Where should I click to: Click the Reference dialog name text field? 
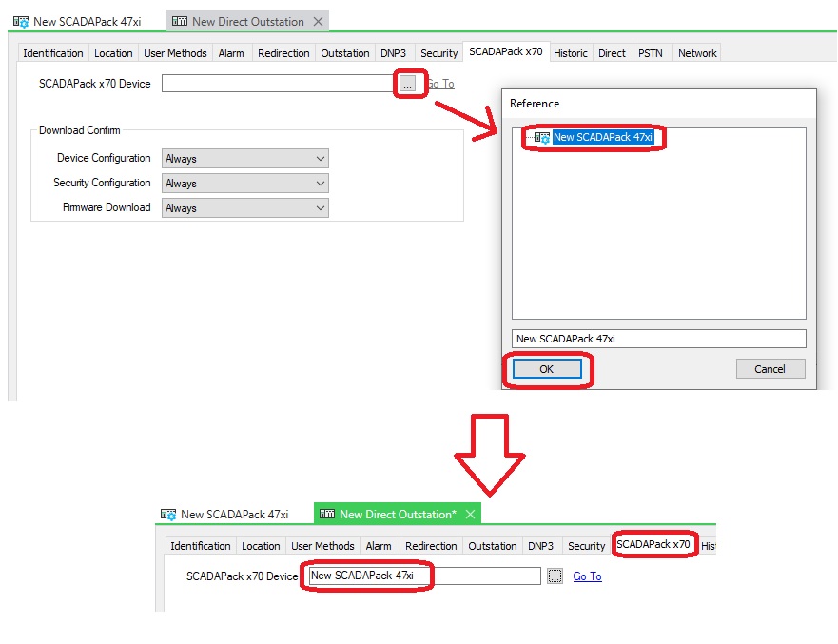pyautogui.click(x=658, y=339)
